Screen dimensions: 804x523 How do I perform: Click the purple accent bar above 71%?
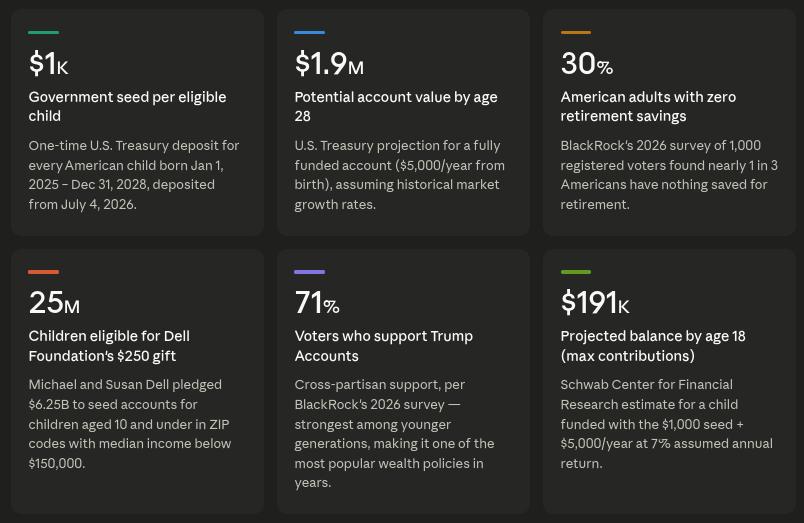(x=309, y=272)
